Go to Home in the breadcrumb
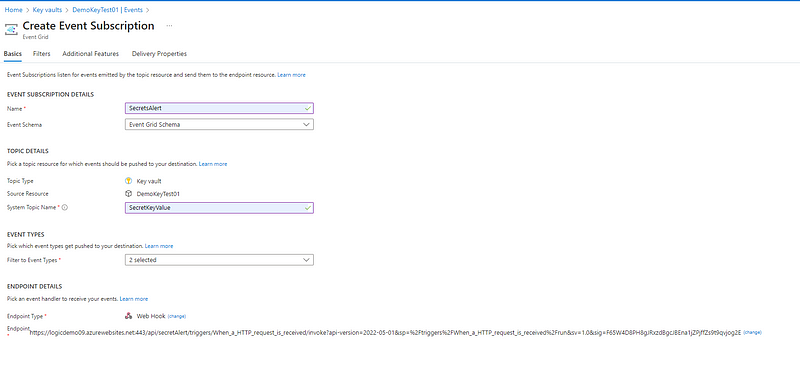This screenshot has height=368, width=800. (13, 10)
